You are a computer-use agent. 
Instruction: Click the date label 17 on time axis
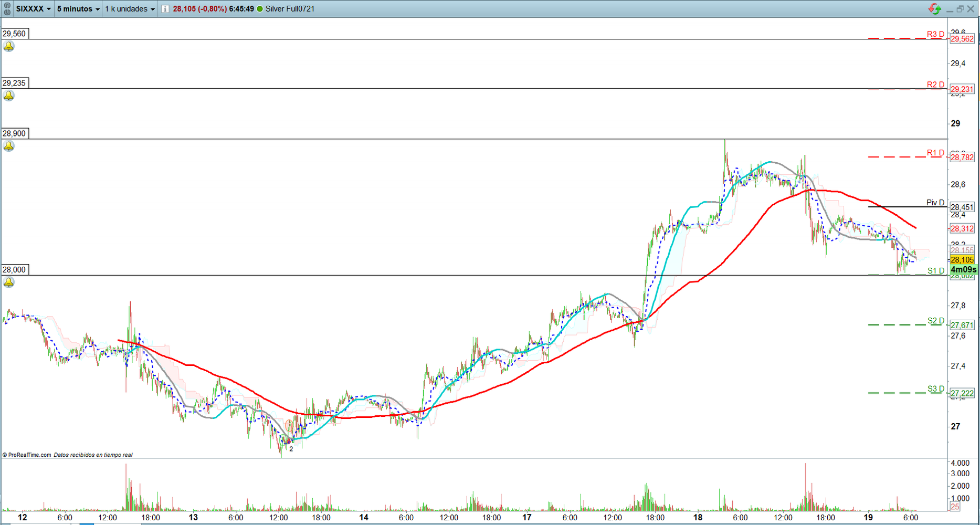point(527,517)
